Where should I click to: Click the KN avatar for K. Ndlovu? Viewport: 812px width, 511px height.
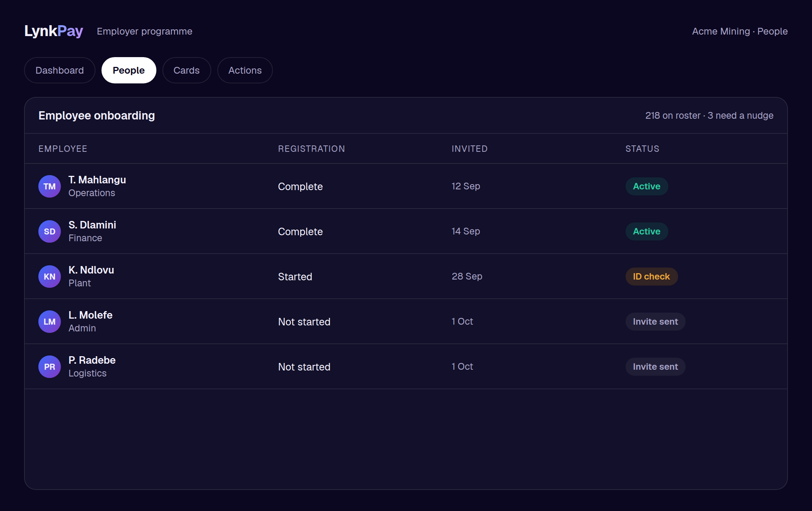point(50,277)
